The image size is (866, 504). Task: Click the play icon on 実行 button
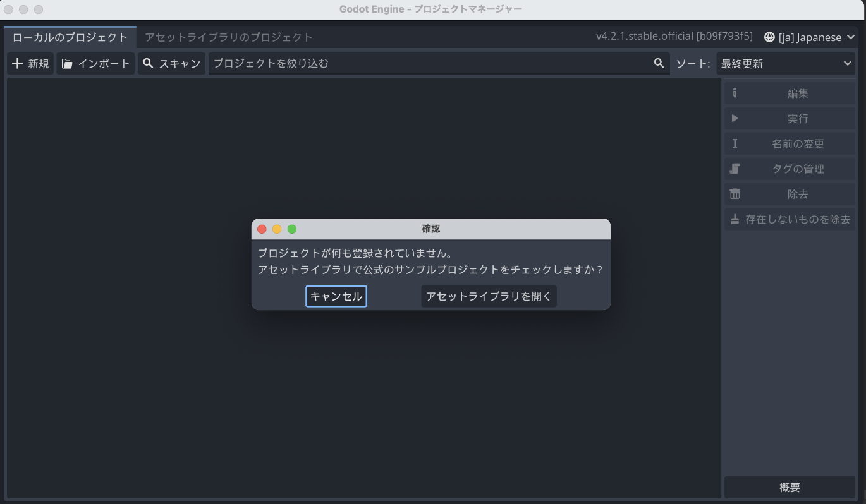(735, 118)
